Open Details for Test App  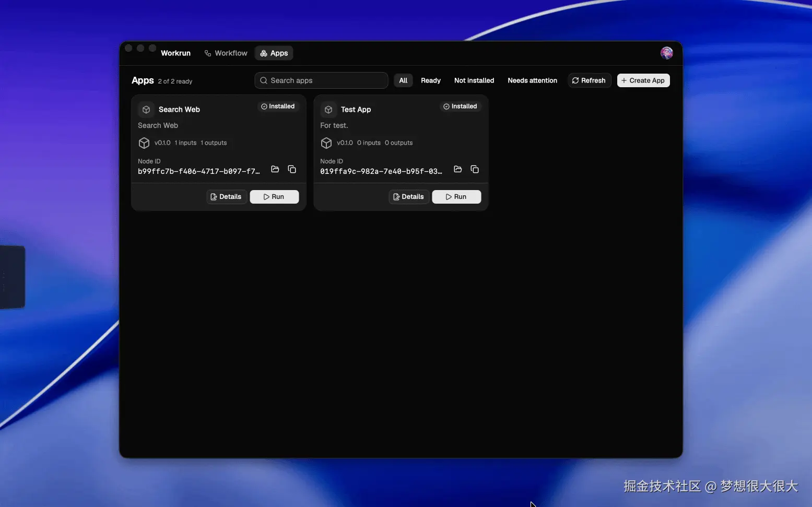409,197
